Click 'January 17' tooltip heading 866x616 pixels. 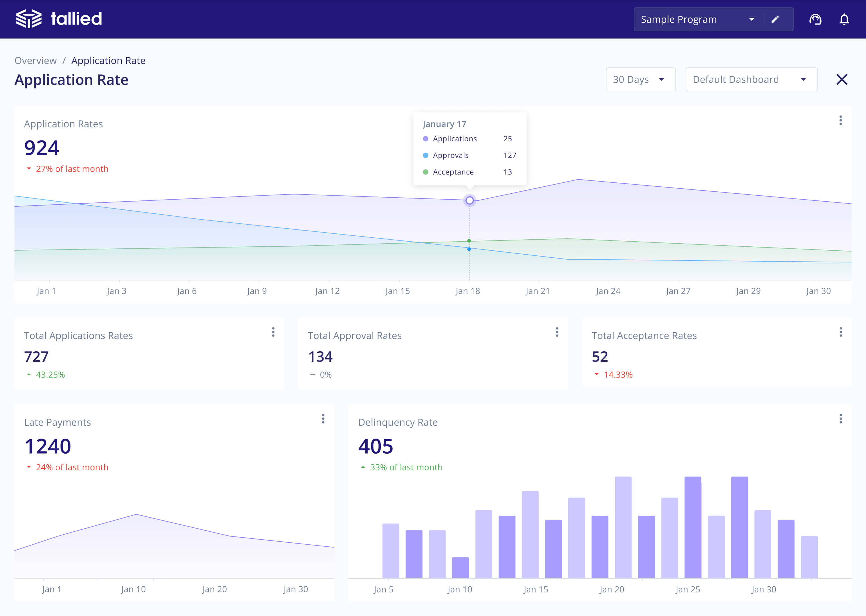coord(444,124)
